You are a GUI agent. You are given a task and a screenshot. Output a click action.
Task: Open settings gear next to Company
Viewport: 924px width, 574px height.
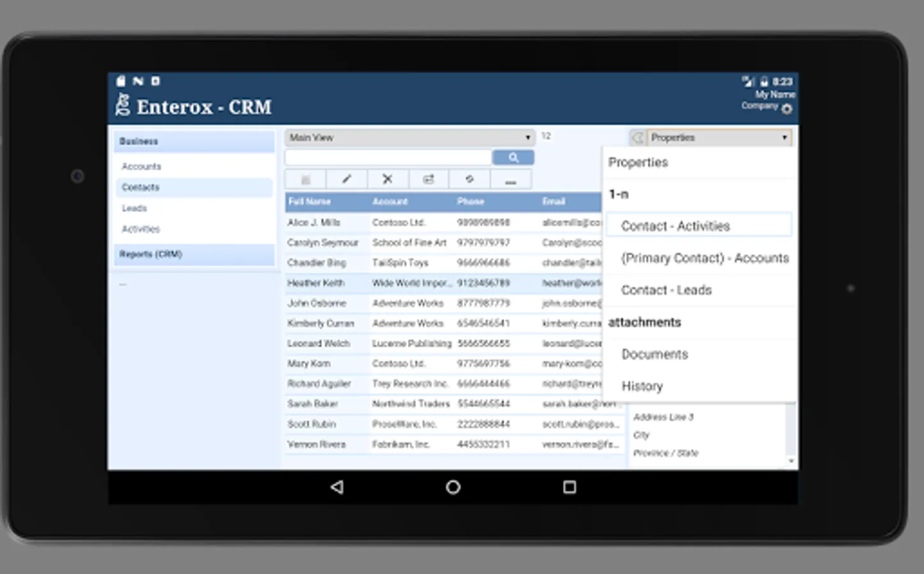click(x=787, y=108)
